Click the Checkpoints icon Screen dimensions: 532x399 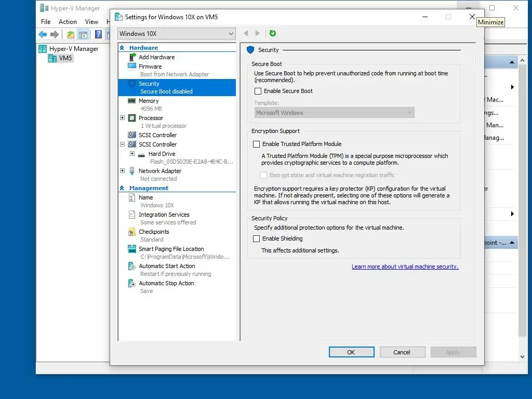131,232
